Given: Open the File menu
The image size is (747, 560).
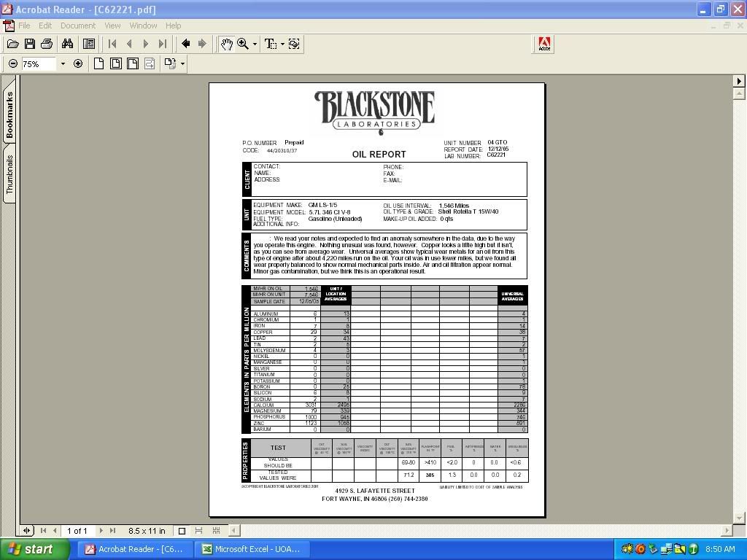Looking at the screenshot, I should click(24, 26).
